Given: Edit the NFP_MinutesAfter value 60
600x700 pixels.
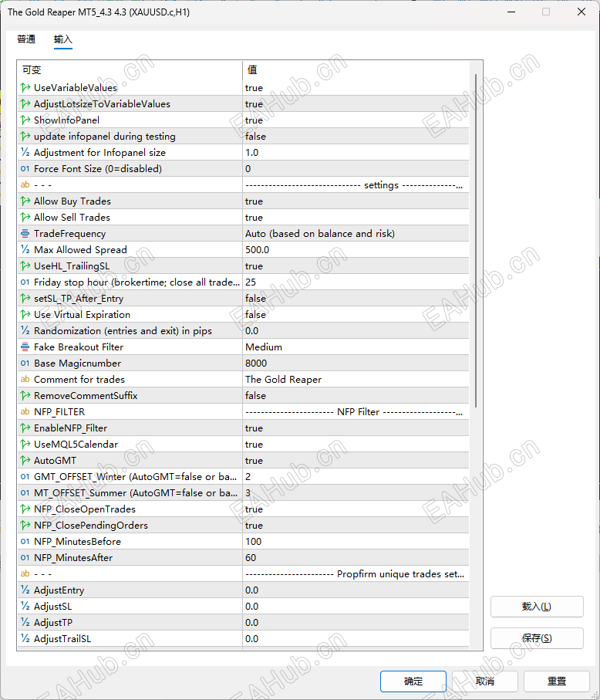Looking at the screenshot, I should coord(356,558).
